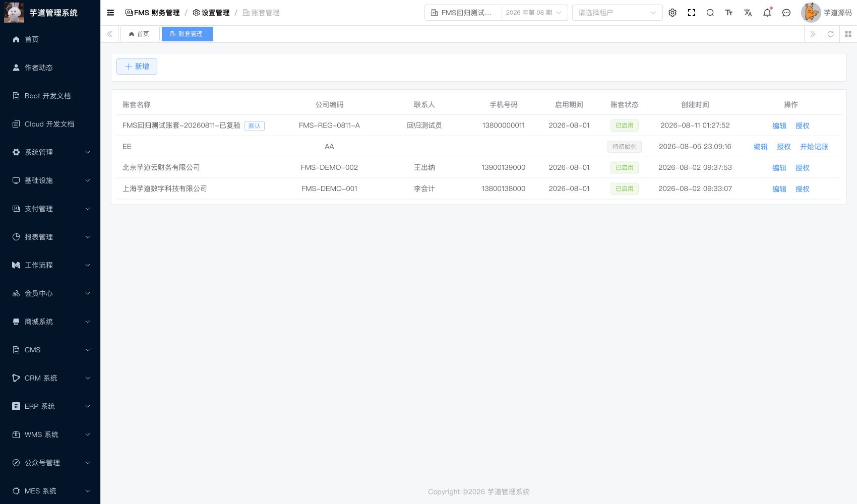Open ERP 系统 sidebar menu

pyautogui.click(x=50, y=406)
